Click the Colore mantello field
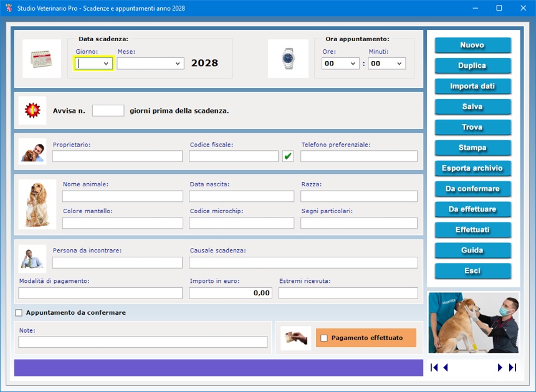The image size is (536, 392). (x=123, y=223)
